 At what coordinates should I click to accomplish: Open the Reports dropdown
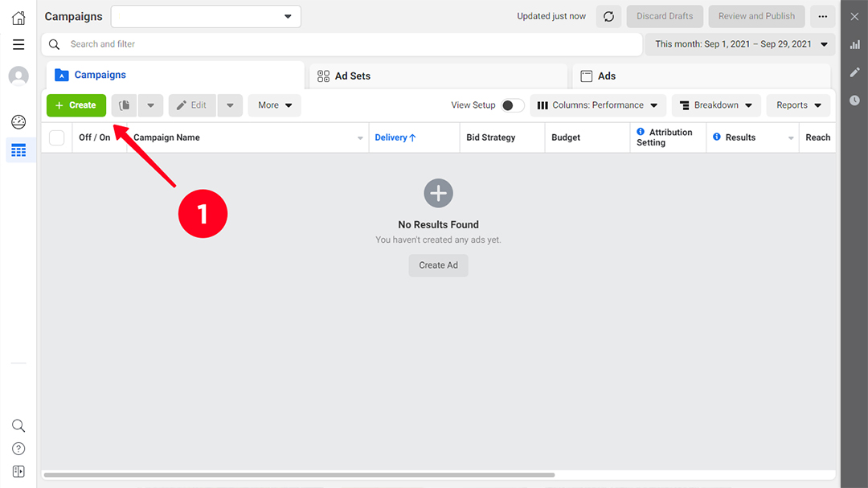coord(798,105)
